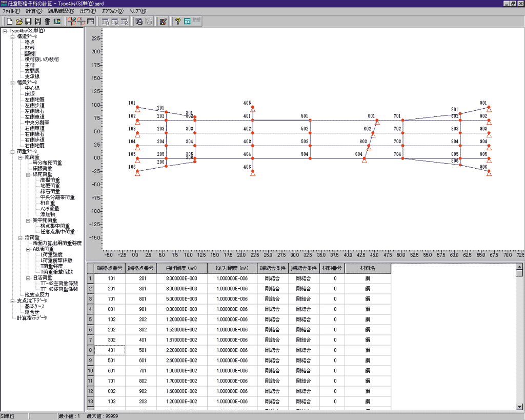Click the table's vertical scrollbar down arrow
The width and height of the screenshot is (525, 420).
(x=520, y=407)
